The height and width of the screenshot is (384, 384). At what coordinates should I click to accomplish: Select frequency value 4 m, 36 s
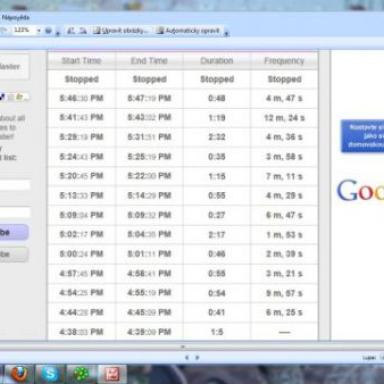pos(284,137)
